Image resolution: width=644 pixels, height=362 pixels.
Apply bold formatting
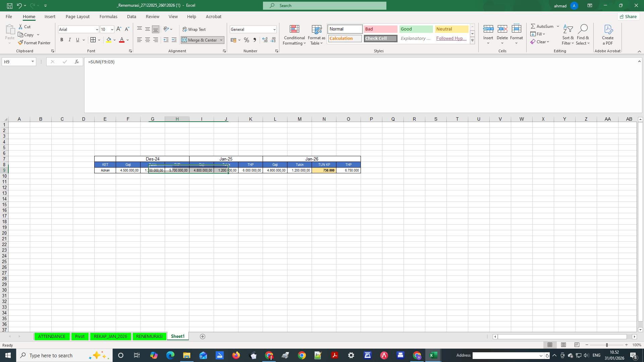pos(61,40)
